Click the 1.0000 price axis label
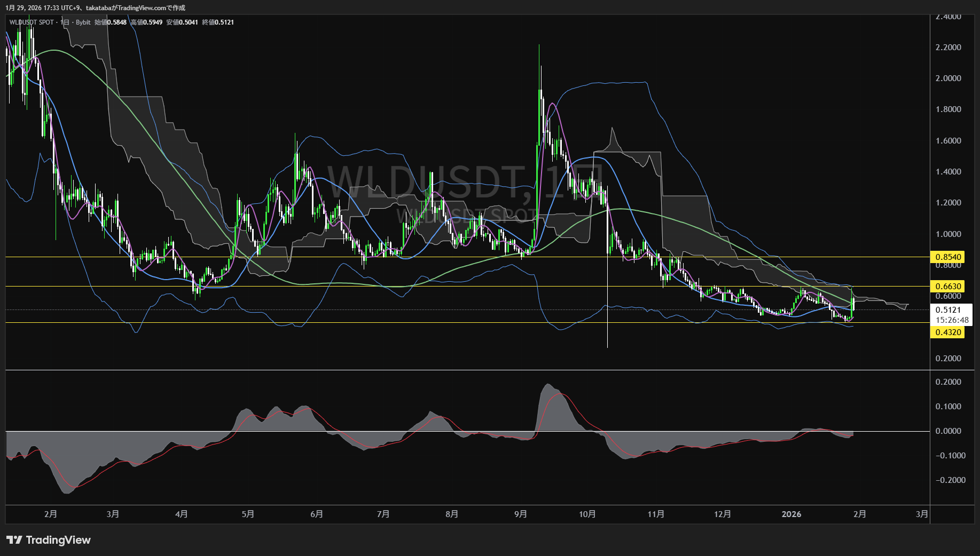The width and height of the screenshot is (980, 556). click(x=948, y=234)
